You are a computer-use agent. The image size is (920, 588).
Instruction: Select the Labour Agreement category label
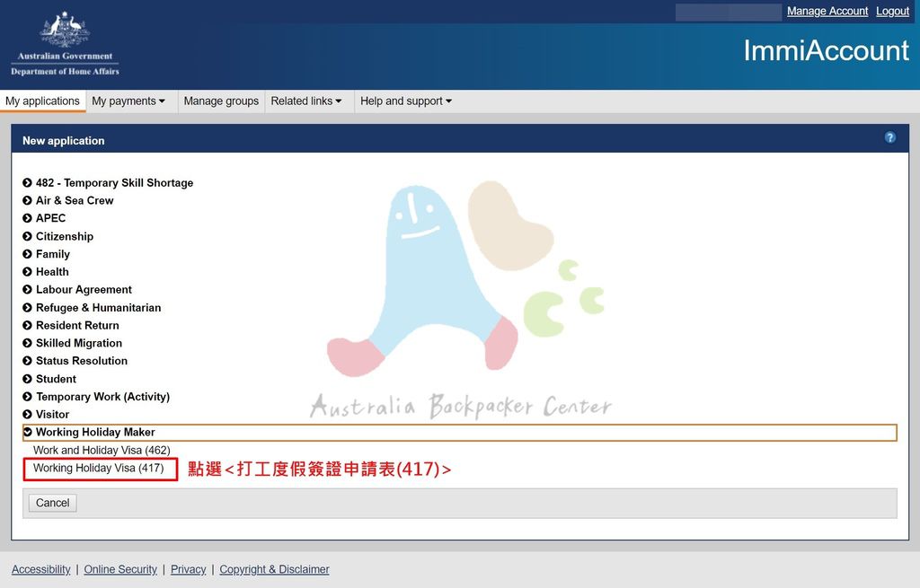tap(84, 290)
